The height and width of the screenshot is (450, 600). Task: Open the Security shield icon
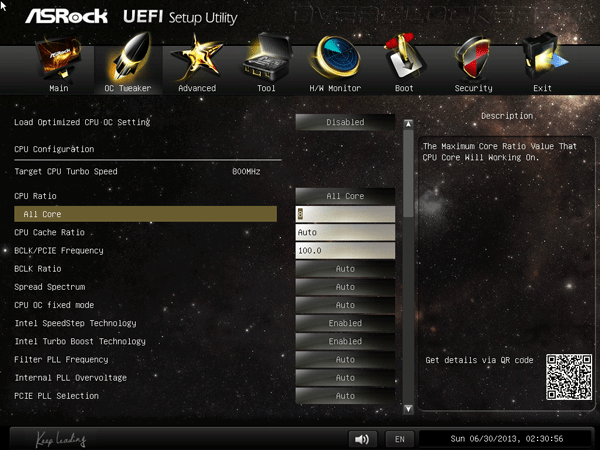pos(473,58)
